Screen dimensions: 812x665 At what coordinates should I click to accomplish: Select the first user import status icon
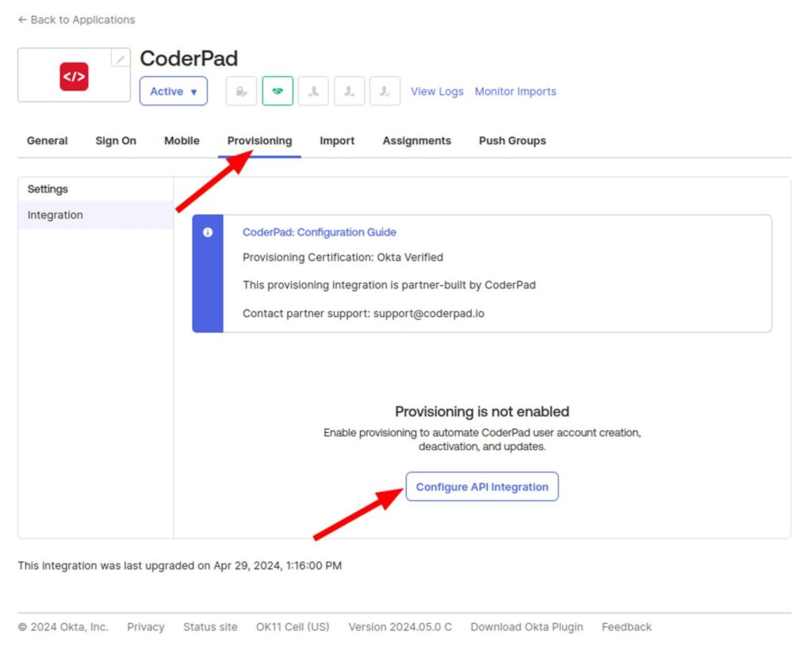313,90
